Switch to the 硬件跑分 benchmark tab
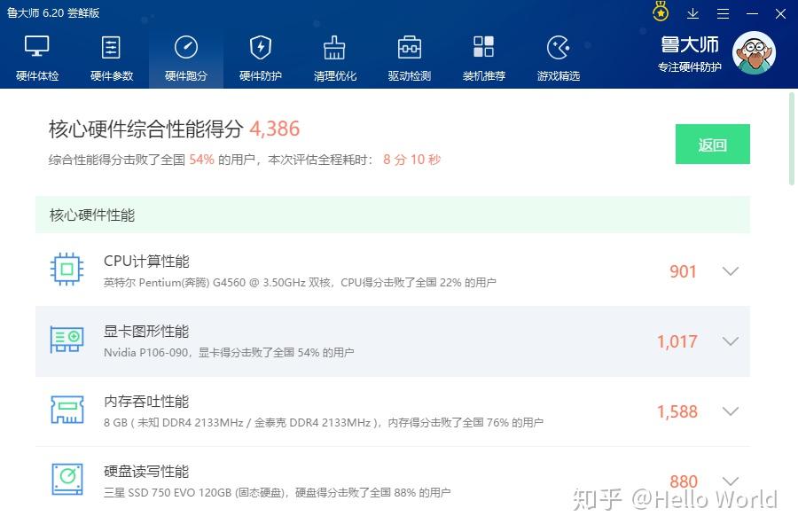This screenshot has height=532, width=798. 186,58
